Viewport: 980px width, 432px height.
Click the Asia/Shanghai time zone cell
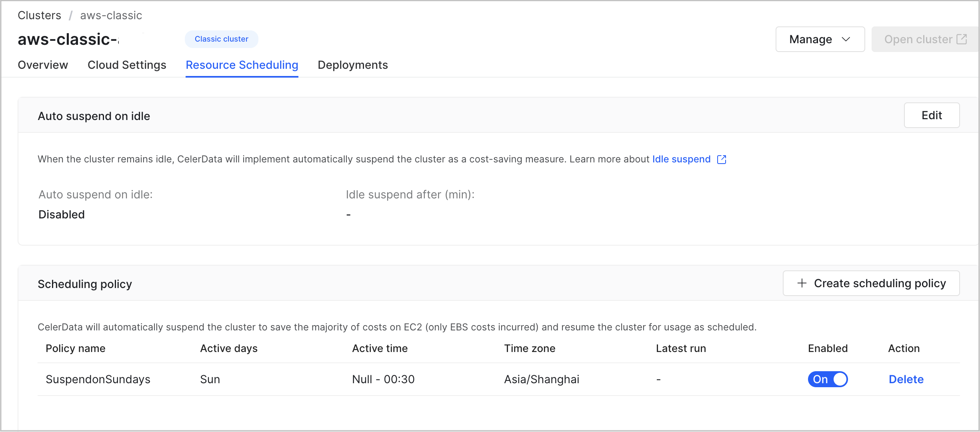tap(542, 379)
